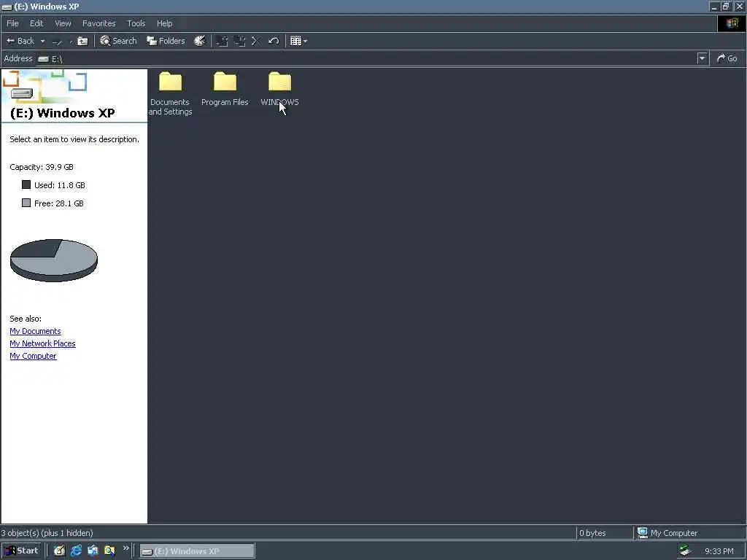Image resolution: width=747 pixels, height=560 pixels.
Task: Select the Program Files folder
Action: coord(225,90)
